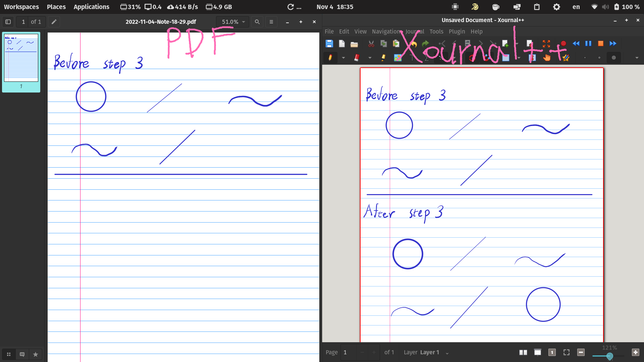This screenshot has width=644, height=362.
Task: Expand the pen options dropdown arrow
Action: 343,58
